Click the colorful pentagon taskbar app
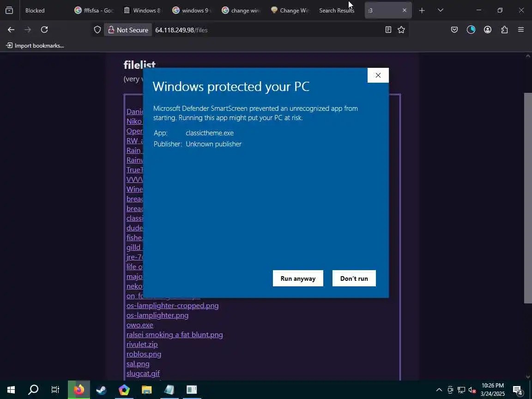Image resolution: width=532 pixels, height=399 pixels. click(x=124, y=390)
